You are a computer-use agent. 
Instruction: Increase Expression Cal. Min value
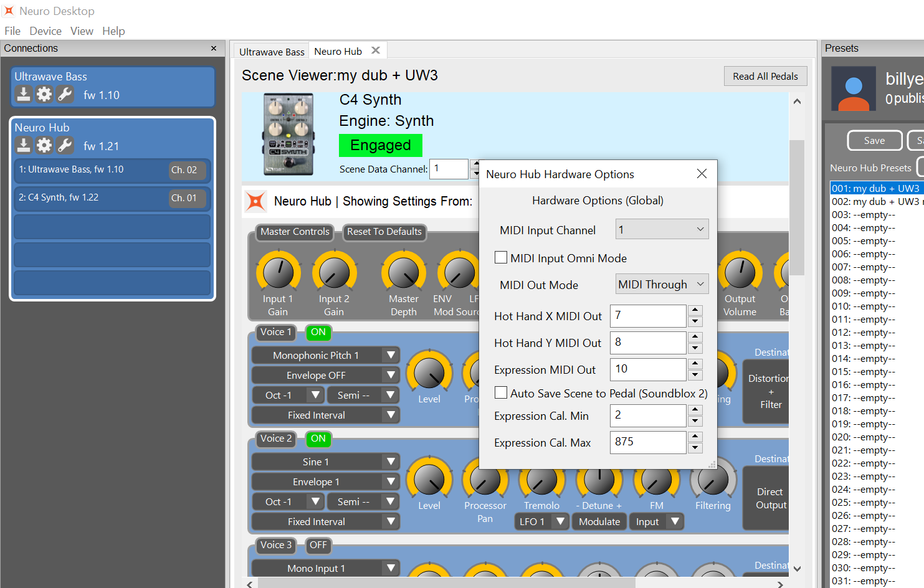[x=695, y=410]
